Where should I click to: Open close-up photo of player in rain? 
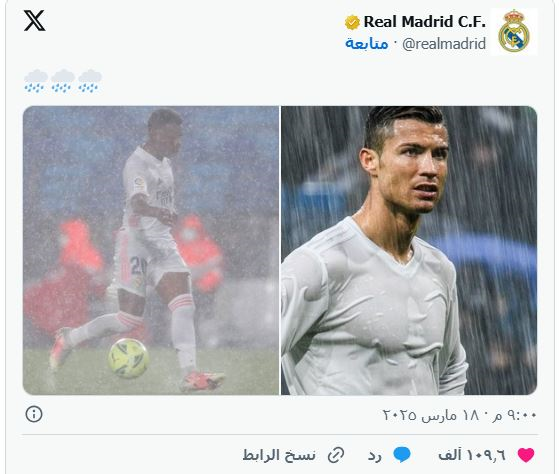(x=409, y=250)
